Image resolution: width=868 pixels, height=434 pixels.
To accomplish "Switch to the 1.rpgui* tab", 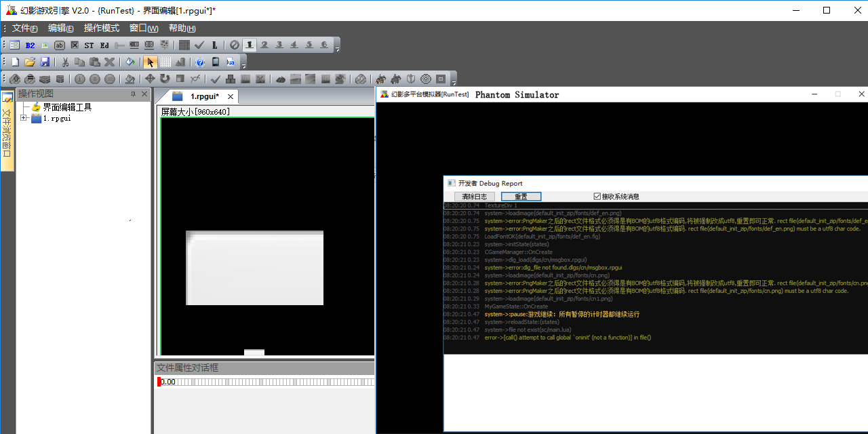I will point(203,96).
